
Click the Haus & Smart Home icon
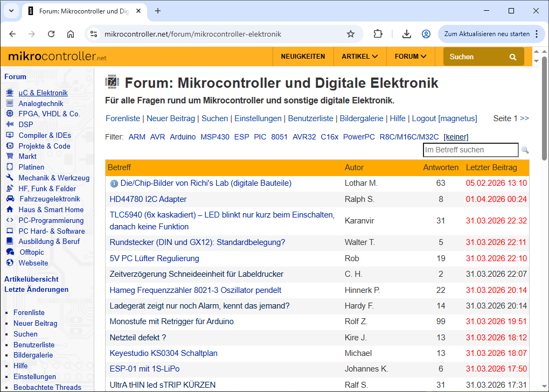pos(9,209)
